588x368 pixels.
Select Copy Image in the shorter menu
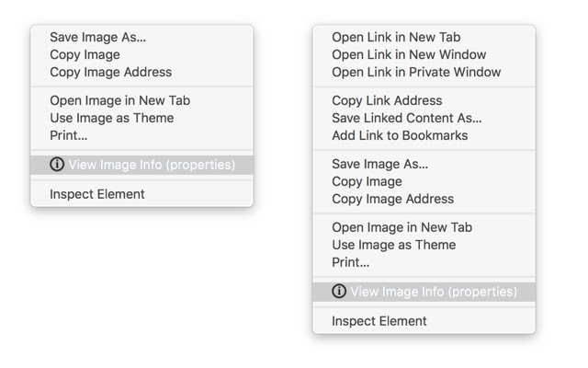85,54
